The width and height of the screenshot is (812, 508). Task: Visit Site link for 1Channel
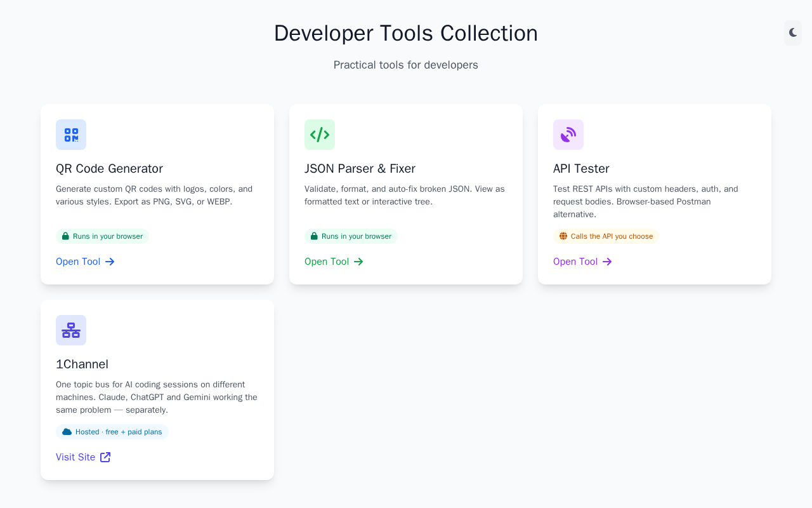coord(83,457)
